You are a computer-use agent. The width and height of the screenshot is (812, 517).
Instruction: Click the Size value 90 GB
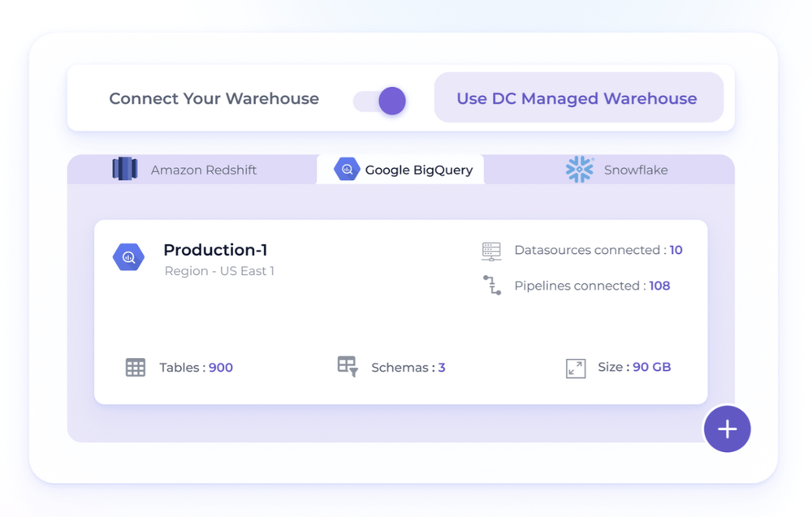(x=651, y=367)
